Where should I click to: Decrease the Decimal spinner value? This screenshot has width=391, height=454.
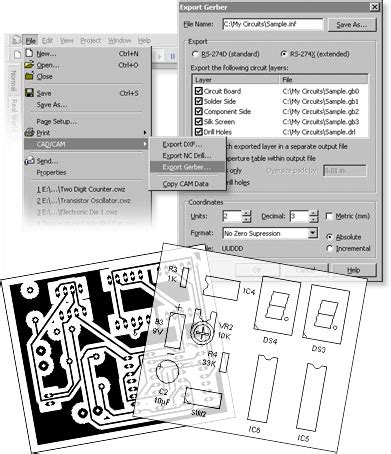point(314,219)
